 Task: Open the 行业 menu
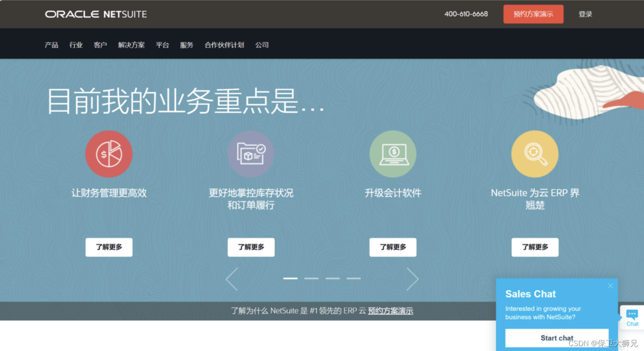click(76, 45)
